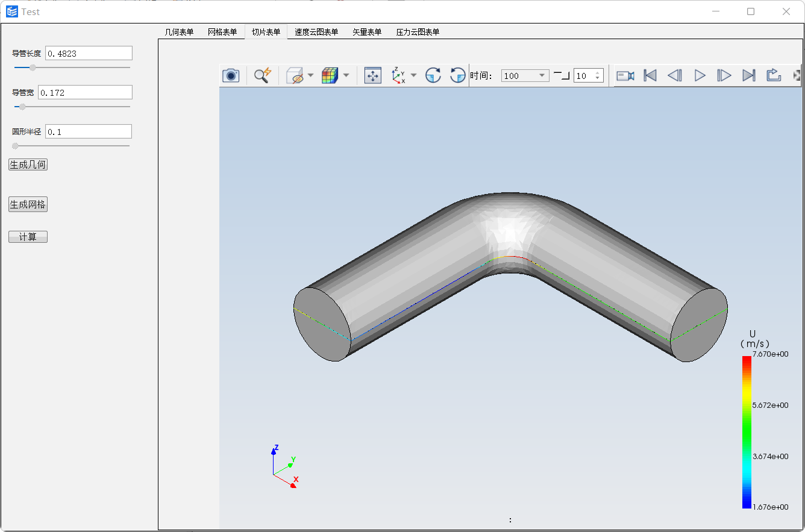
Task: Open the dropdown arrow beside the XYZ axis icon
Action: (413, 75)
